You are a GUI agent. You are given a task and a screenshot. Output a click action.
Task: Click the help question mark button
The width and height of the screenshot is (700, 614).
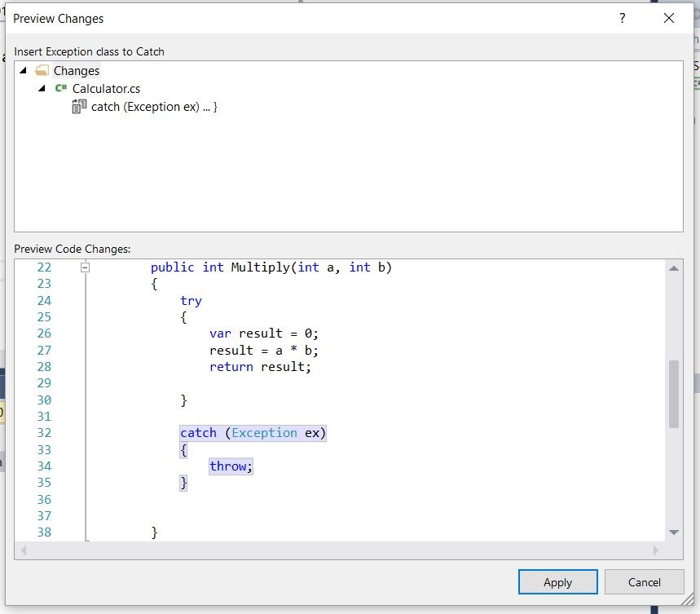pos(623,18)
